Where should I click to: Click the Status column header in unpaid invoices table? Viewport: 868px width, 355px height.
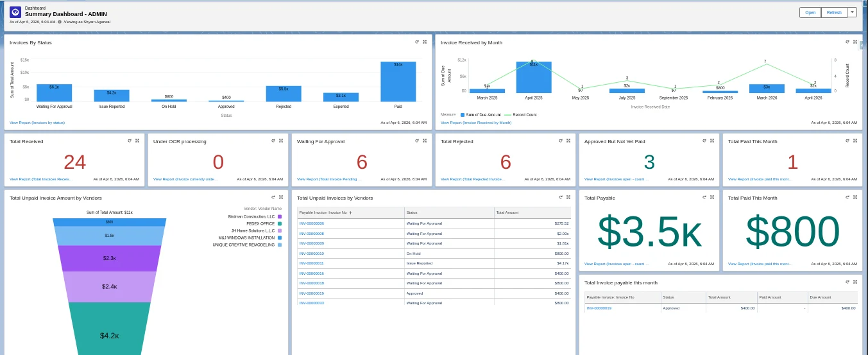[x=448, y=212]
